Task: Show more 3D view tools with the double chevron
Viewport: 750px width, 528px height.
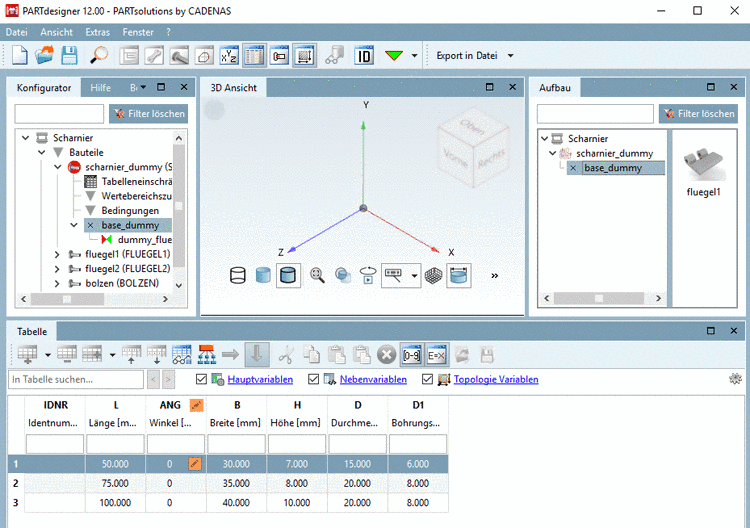Action: click(x=495, y=275)
